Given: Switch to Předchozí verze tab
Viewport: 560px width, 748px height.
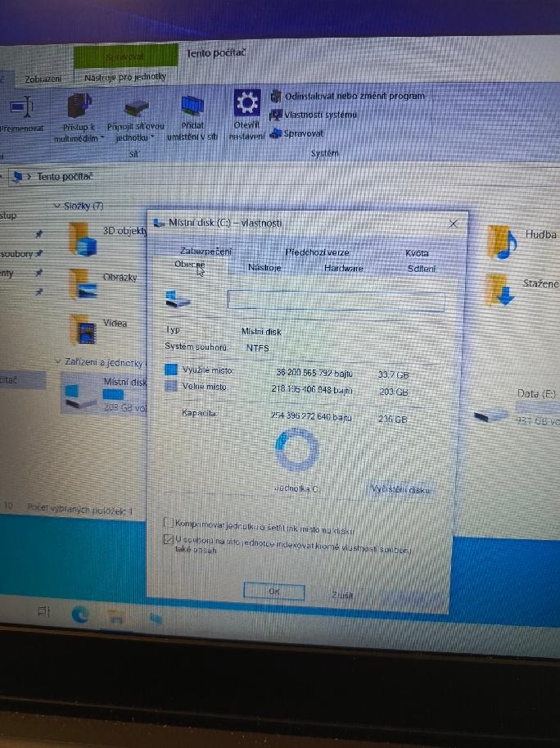Looking at the screenshot, I should click(317, 252).
